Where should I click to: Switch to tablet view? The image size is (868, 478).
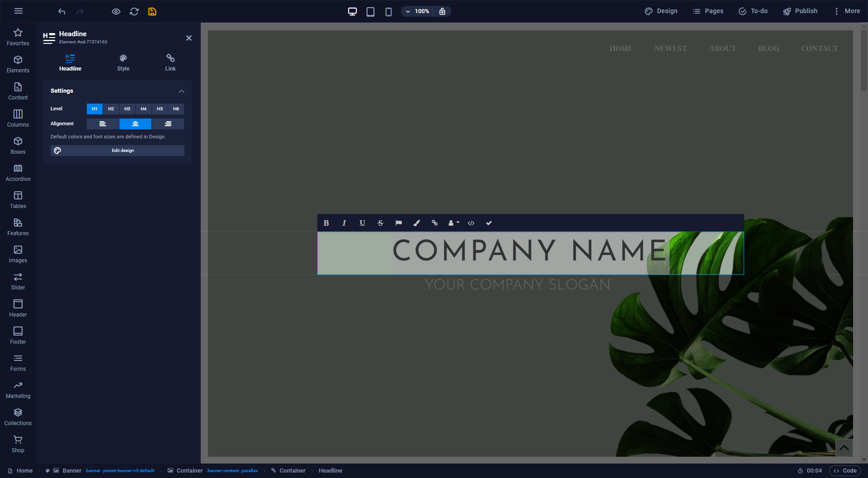[x=370, y=11]
